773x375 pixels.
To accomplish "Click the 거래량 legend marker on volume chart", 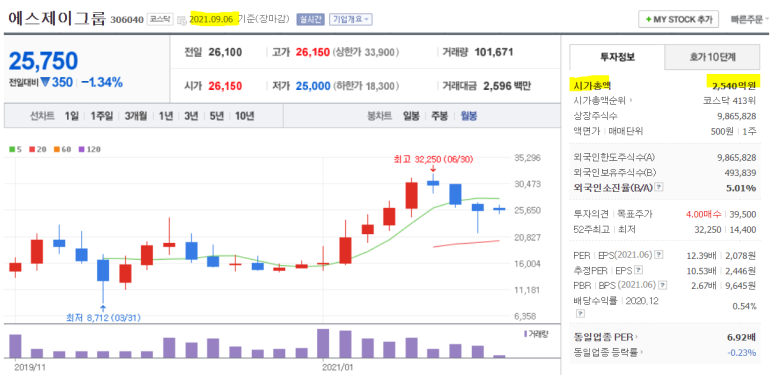I will [526, 334].
